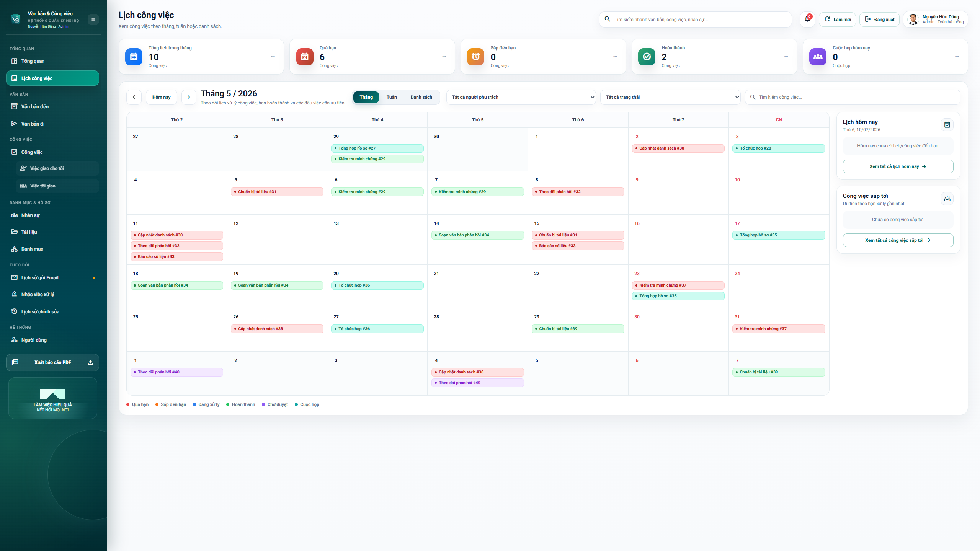
Task: Go to previous month with left chevron
Action: 134,97
